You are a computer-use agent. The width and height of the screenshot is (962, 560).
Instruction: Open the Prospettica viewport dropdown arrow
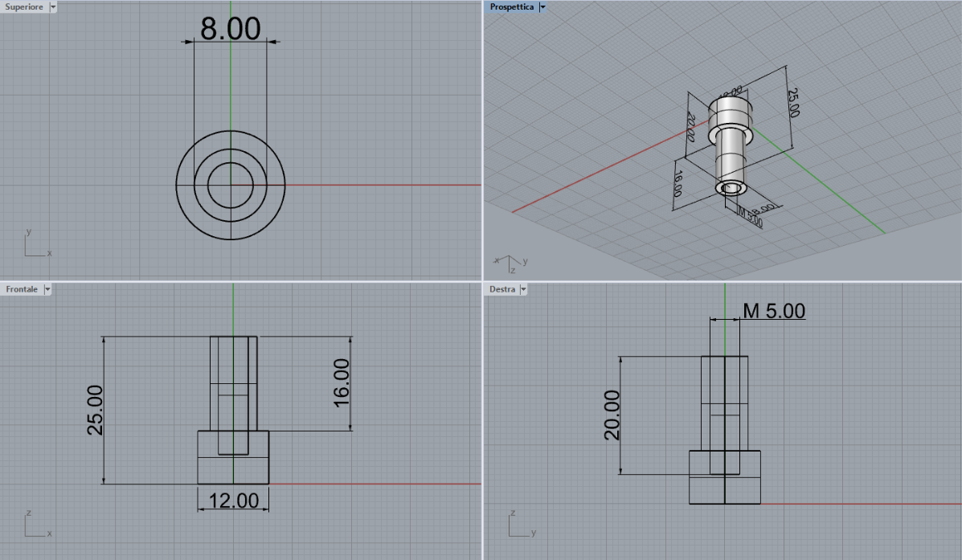[x=542, y=6]
